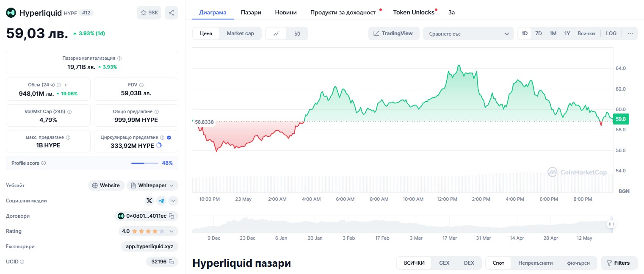Open the Filters panel for markets
Image resolution: width=644 pixels, height=274 pixels.
(619, 263)
